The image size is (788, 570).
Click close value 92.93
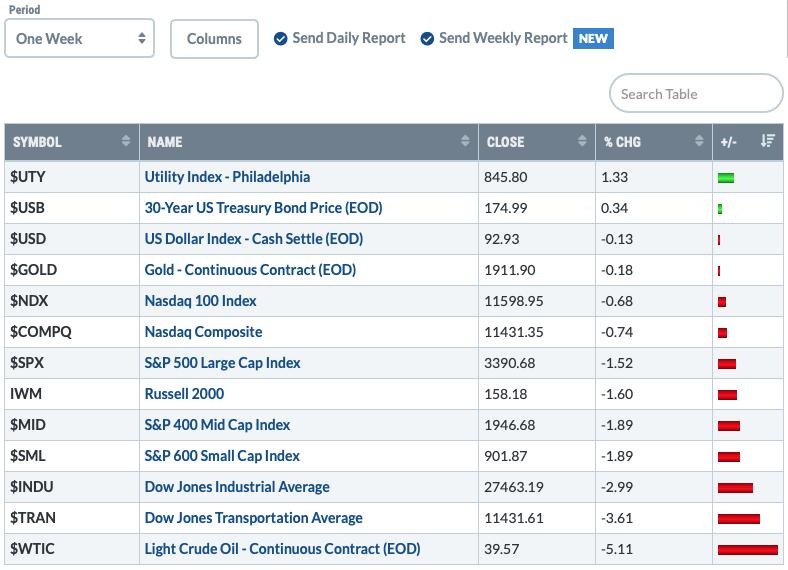(502, 239)
